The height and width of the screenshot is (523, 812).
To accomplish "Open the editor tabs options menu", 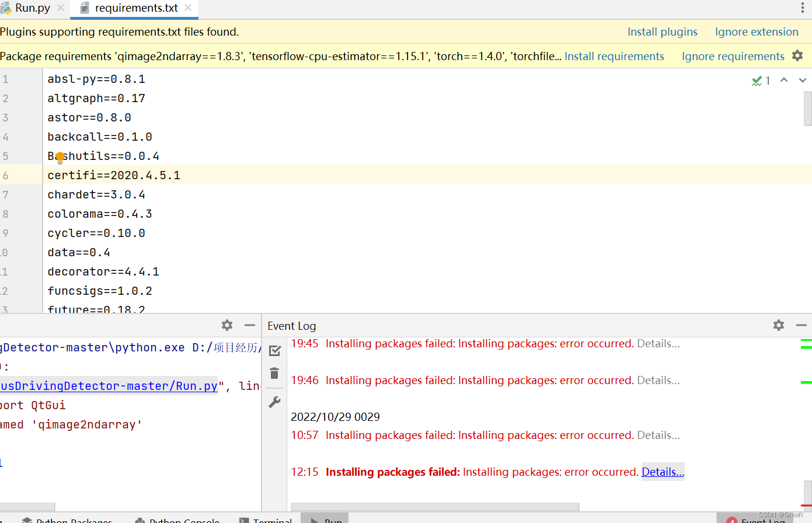I will tap(802, 8).
